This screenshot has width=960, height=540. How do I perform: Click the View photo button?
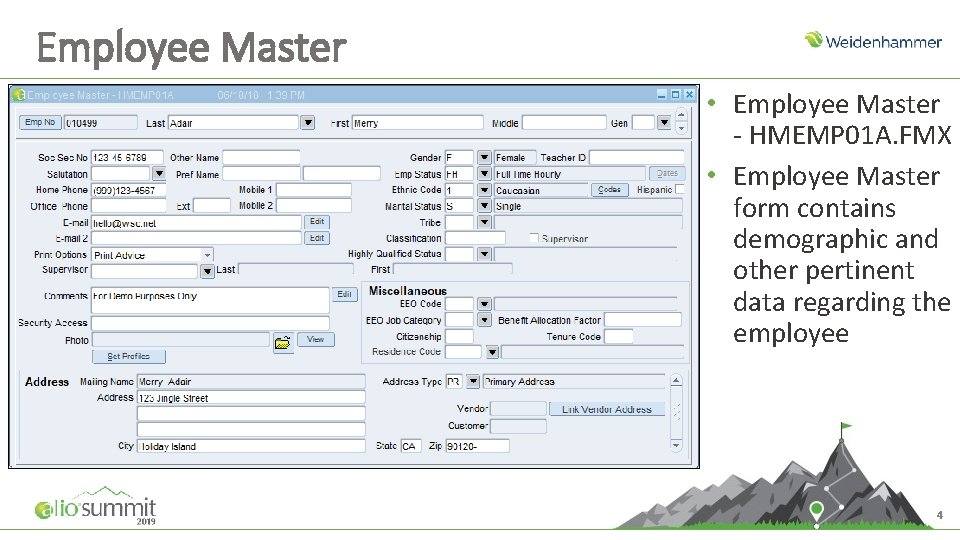[316, 339]
